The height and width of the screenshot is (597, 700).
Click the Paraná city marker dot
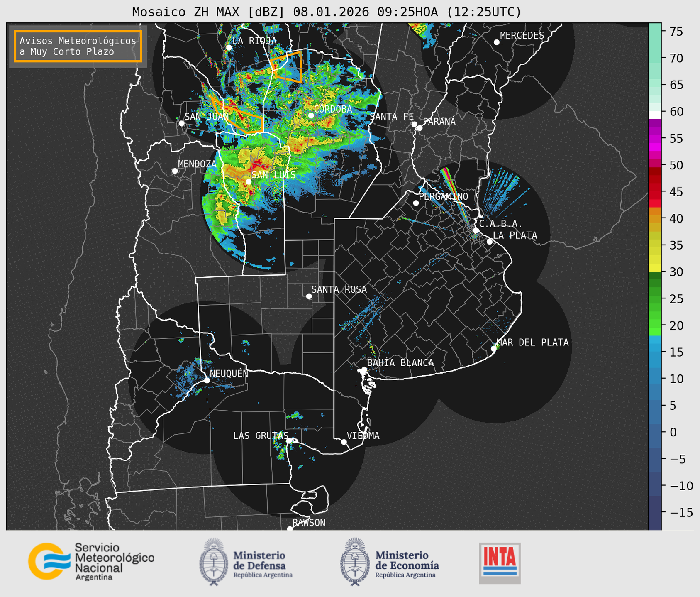coord(420,128)
